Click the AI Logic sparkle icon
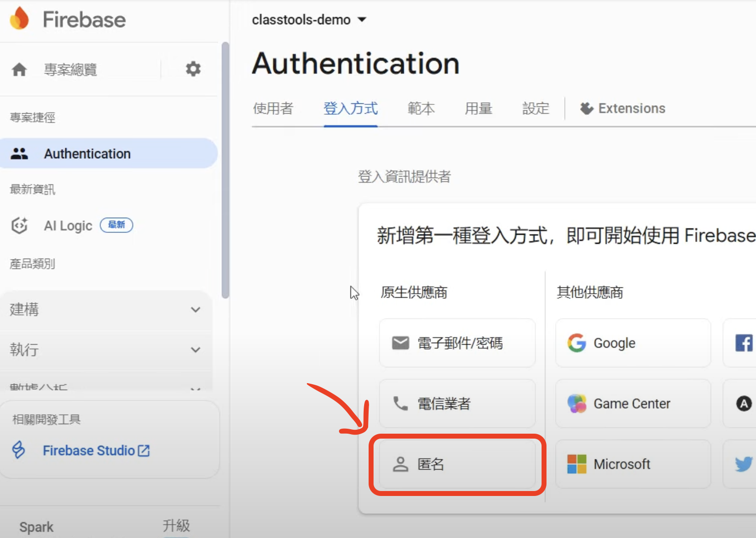 [x=19, y=225]
